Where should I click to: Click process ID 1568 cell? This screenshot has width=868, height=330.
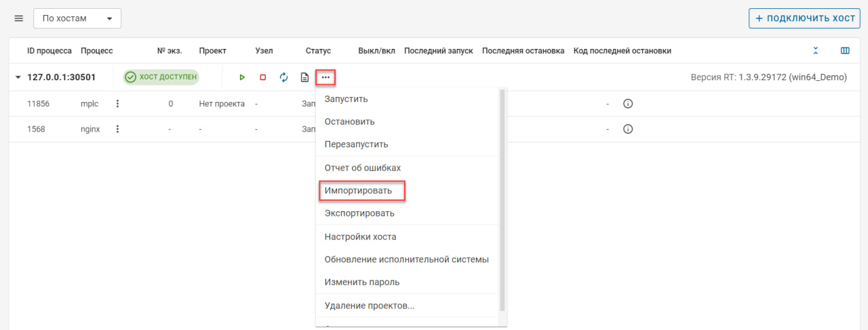36,129
